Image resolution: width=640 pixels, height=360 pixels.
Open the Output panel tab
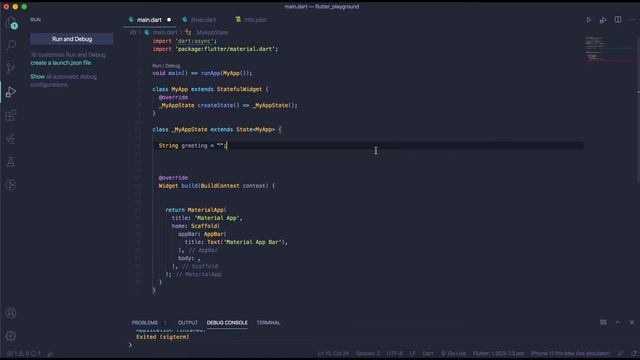(x=188, y=323)
